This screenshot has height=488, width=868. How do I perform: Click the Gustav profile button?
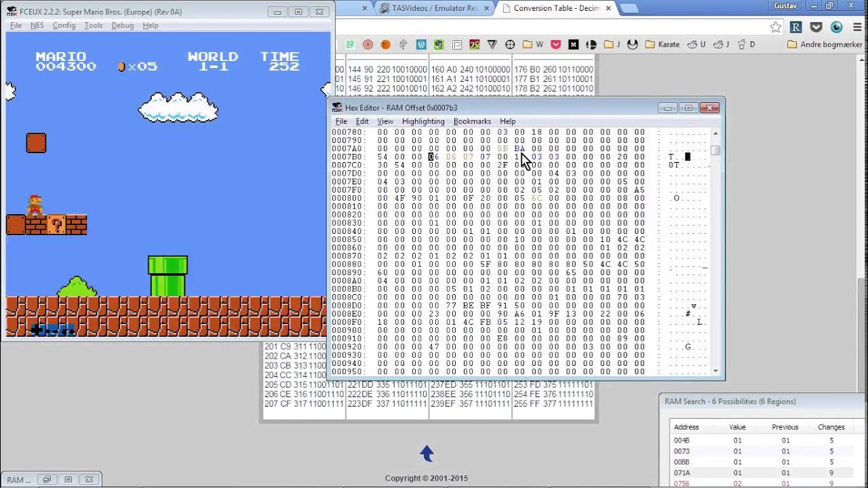(x=785, y=5)
